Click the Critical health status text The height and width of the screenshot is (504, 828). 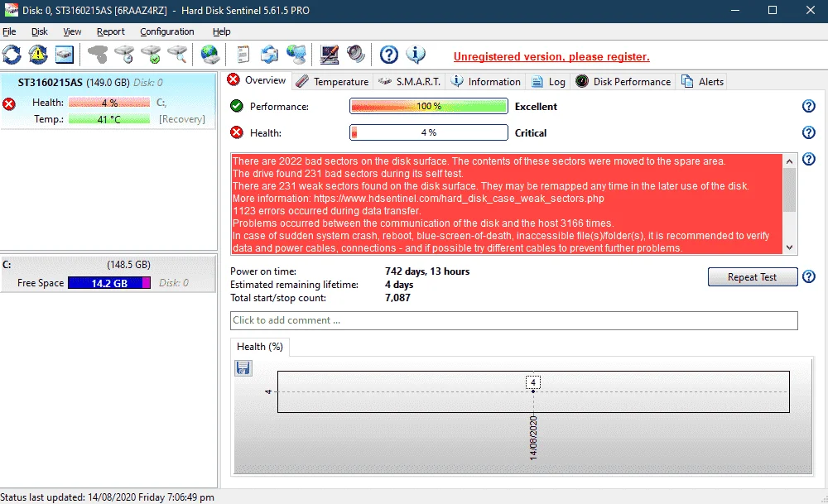pos(531,133)
